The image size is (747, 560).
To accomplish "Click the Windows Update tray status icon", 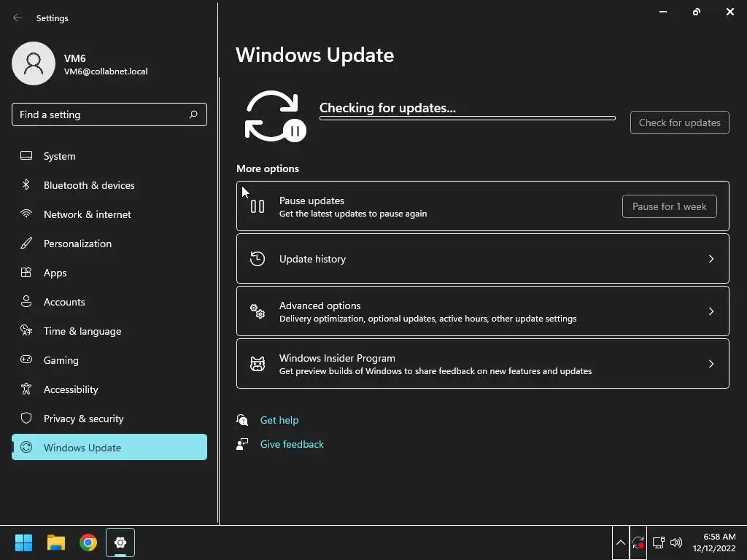I will pos(638,542).
